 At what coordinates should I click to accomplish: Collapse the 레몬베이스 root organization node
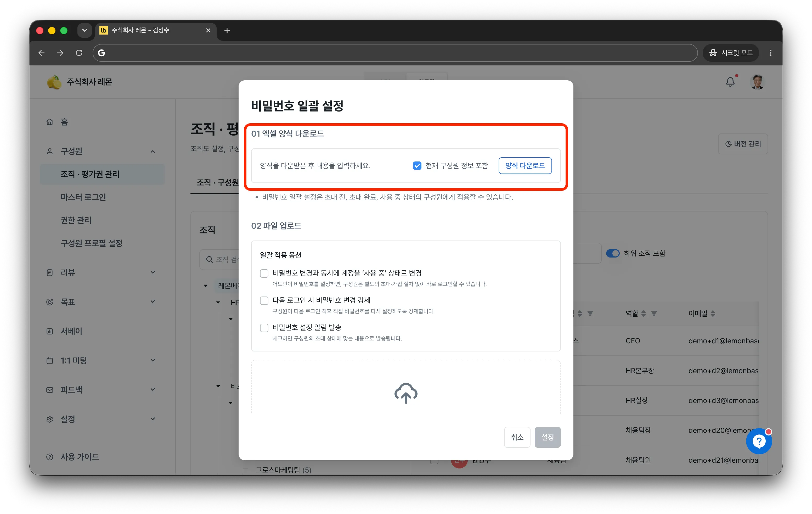click(205, 286)
